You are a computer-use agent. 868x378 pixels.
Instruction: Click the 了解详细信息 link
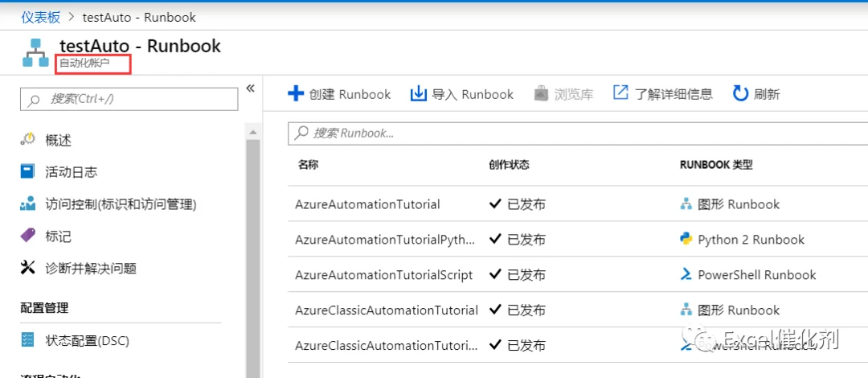tap(662, 93)
